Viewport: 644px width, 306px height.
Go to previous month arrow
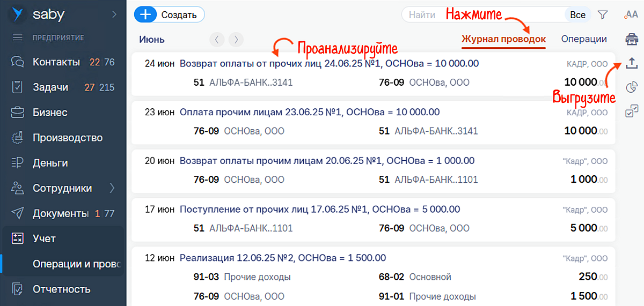coord(216,39)
